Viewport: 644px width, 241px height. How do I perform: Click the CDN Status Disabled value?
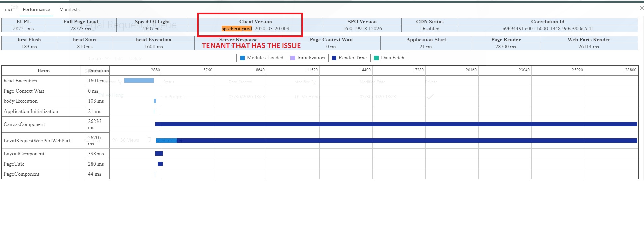(430, 29)
